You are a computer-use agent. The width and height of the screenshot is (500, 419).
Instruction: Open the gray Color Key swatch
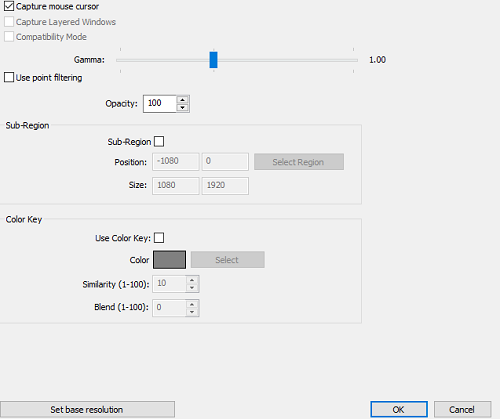click(169, 260)
